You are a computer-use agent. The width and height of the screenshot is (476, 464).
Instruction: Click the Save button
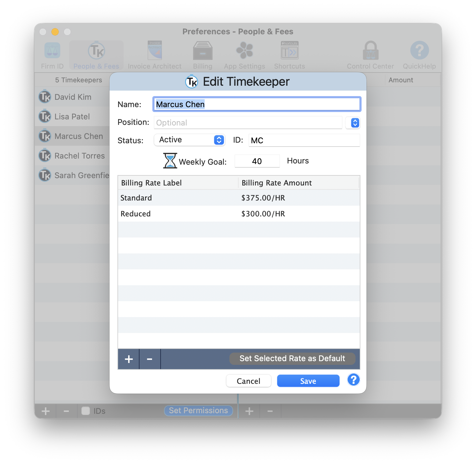point(308,381)
